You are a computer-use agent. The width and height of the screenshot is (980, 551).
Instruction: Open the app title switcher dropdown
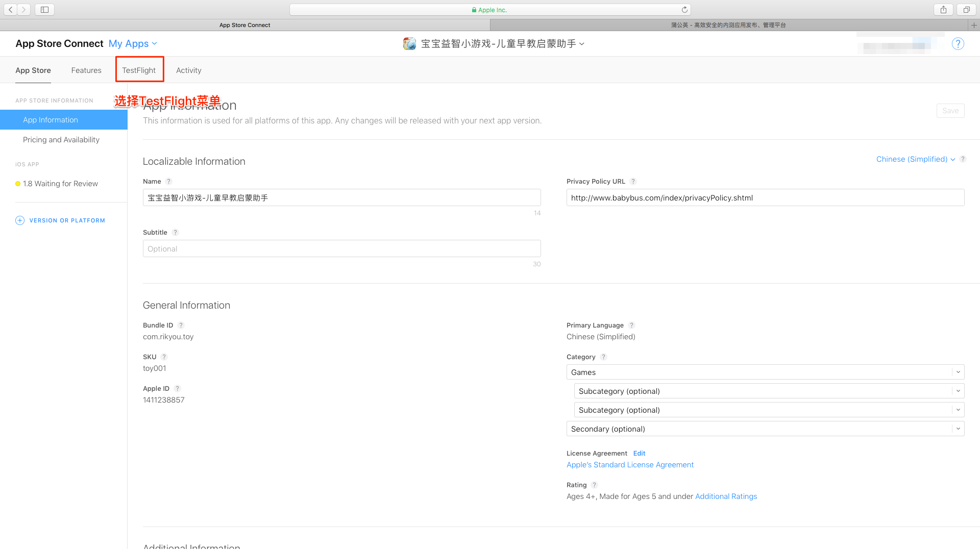point(503,44)
